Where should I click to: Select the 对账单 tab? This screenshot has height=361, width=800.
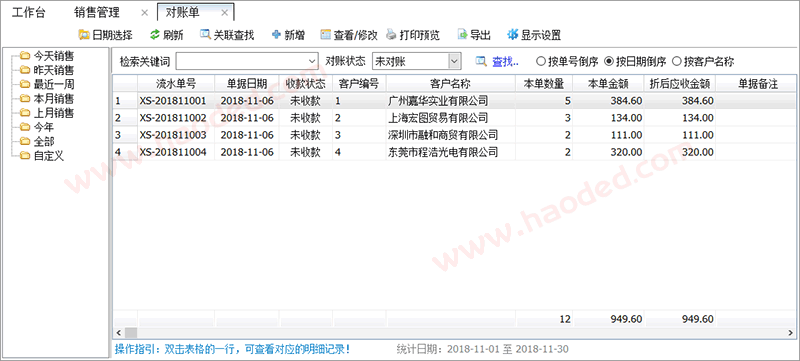tap(183, 13)
